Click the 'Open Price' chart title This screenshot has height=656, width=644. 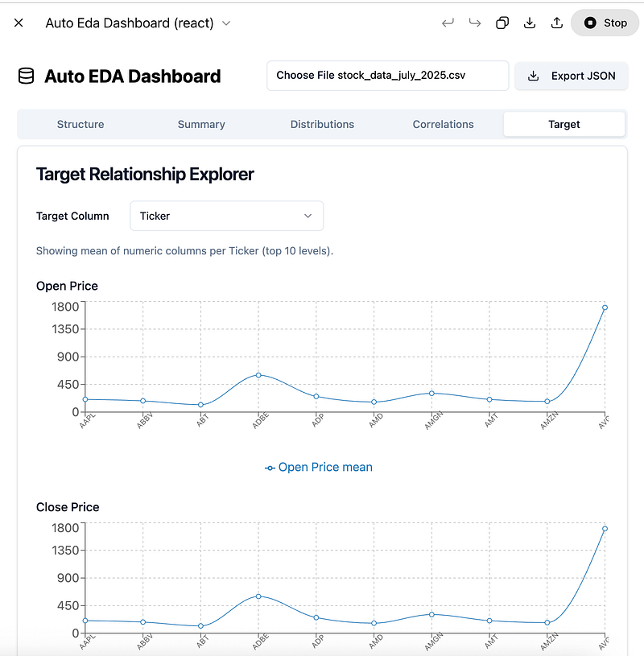pyautogui.click(x=67, y=287)
